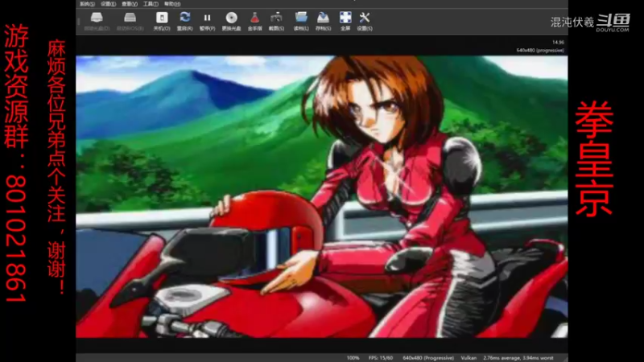Open the 工具(T) menu
Image resolution: width=644 pixels, height=362 pixels.
tap(151, 4)
